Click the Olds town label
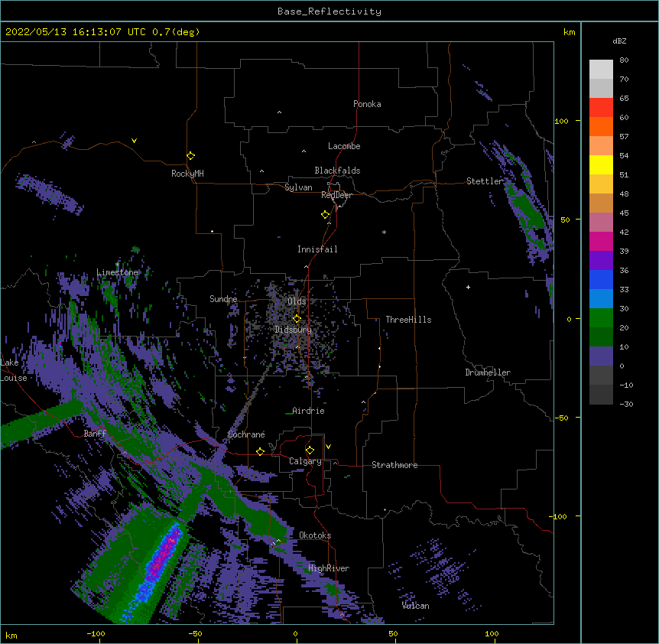This screenshot has width=659, height=644. (x=297, y=301)
